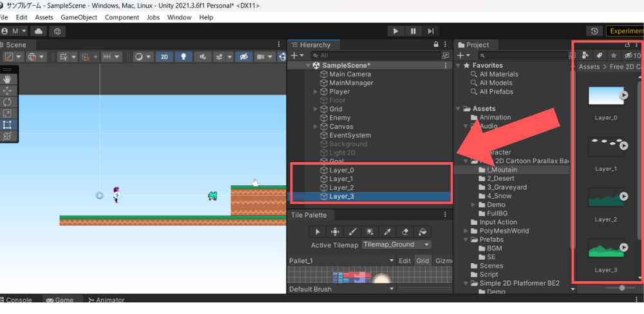Open the Active Tilemap dropdown
The image size is (644, 314).
pos(396,245)
